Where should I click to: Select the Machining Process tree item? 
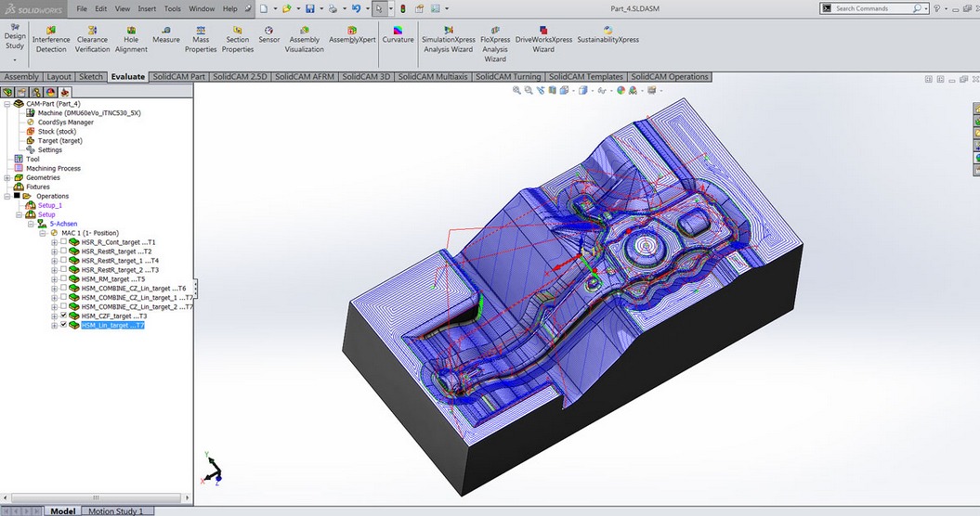(x=53, y=169)
